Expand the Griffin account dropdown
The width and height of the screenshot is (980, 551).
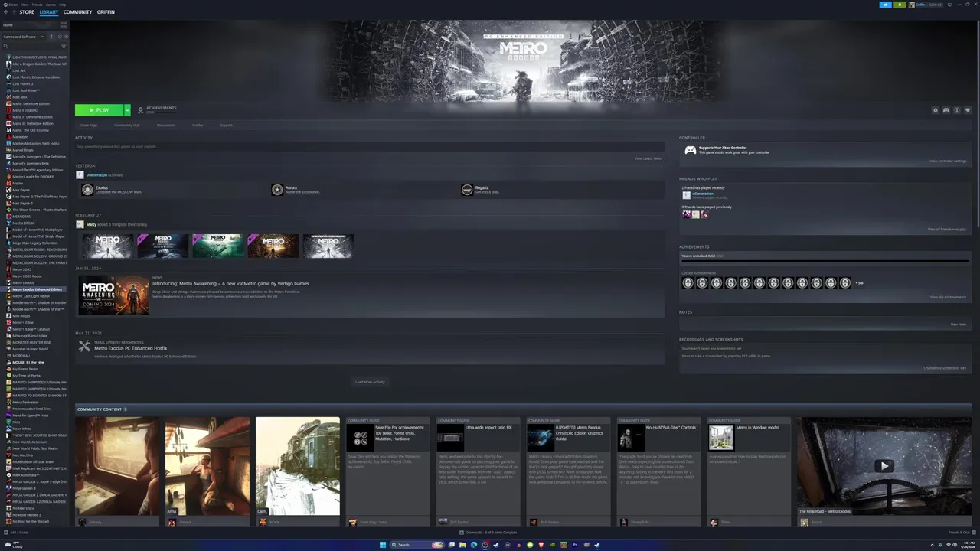925,5
